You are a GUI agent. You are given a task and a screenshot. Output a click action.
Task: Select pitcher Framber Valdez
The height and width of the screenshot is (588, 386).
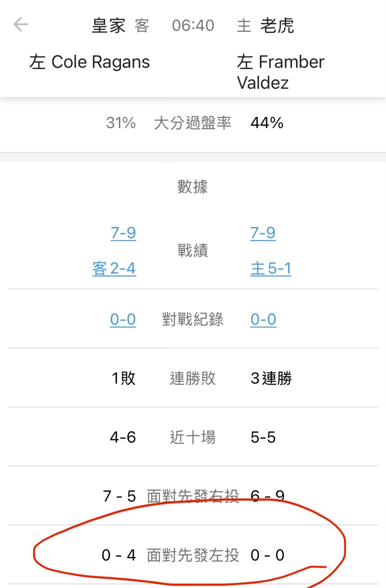coord(280,72)
